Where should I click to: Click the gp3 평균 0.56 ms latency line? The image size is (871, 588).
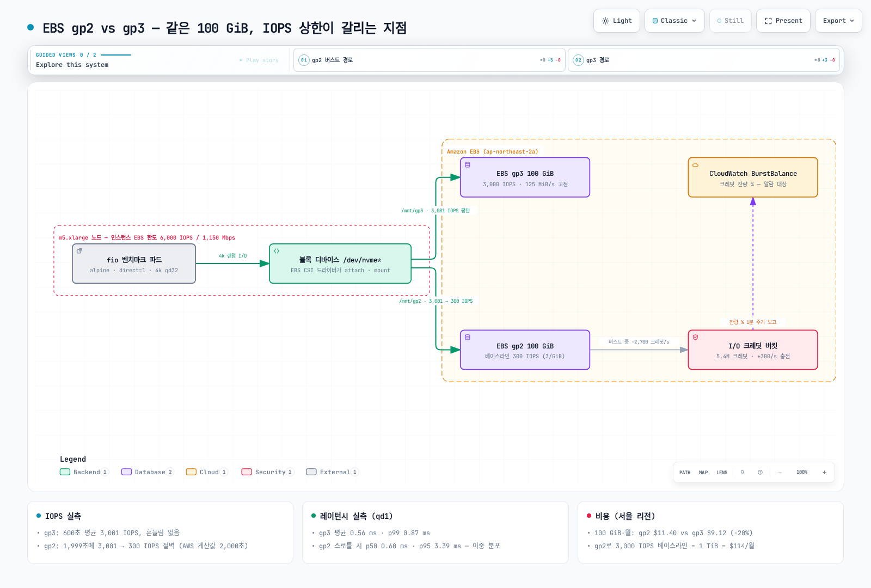(375, 533)
